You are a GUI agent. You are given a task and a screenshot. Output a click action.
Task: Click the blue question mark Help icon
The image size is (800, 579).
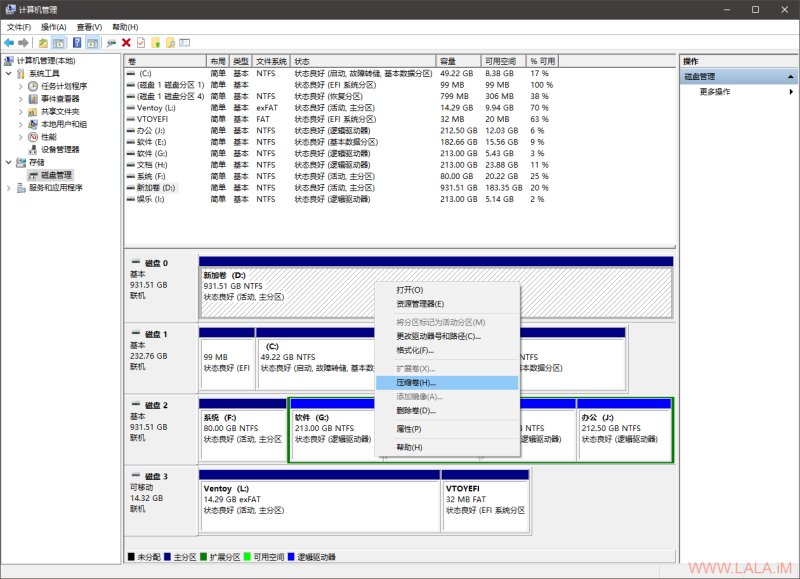(77, 43)
